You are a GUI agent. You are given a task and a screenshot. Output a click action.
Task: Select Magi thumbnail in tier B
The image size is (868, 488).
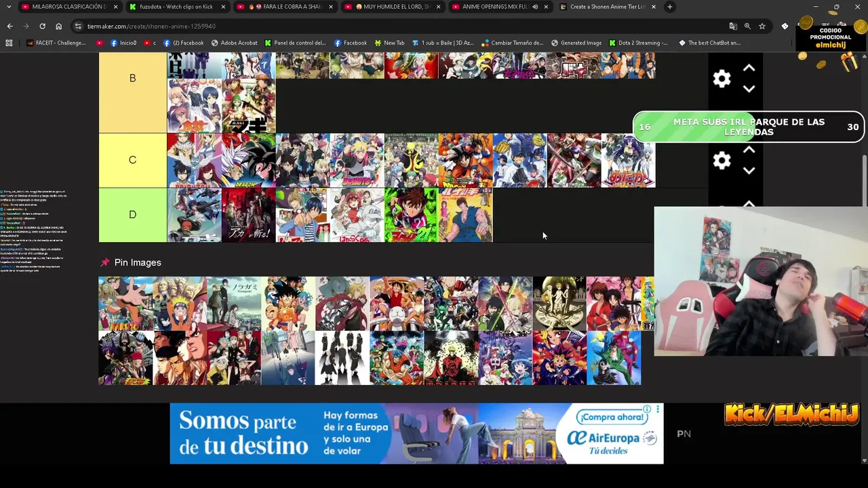[x=248, y=106]
